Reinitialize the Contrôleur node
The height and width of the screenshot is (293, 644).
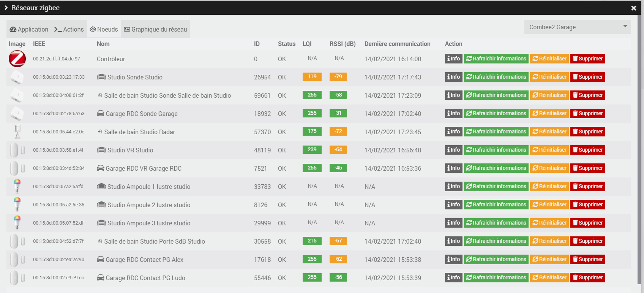point(549,59)
